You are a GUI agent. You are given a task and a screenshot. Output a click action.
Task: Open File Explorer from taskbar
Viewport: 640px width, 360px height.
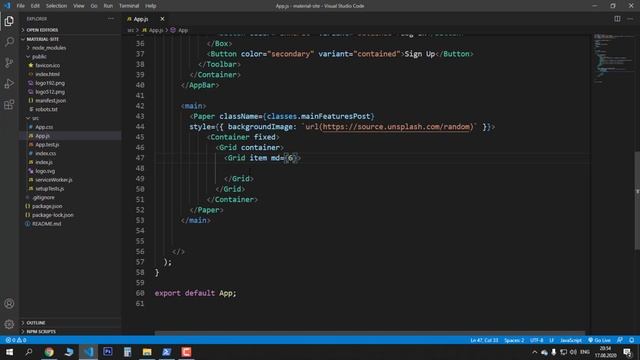(147, 352)
